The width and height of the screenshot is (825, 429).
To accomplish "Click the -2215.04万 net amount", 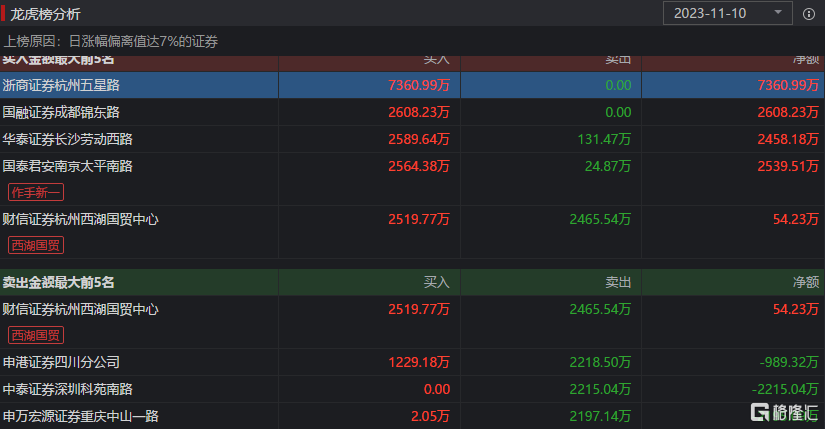I will [x=785, y=389].
